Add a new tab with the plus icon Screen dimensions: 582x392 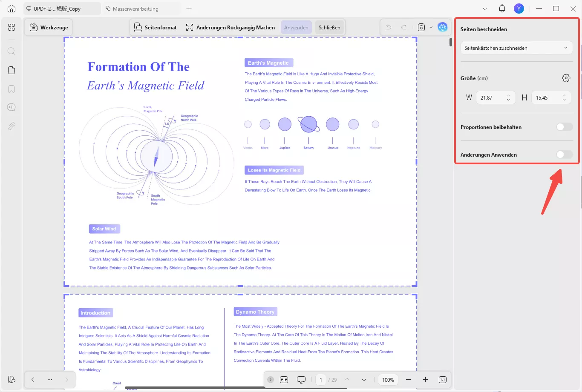[189, 9]
